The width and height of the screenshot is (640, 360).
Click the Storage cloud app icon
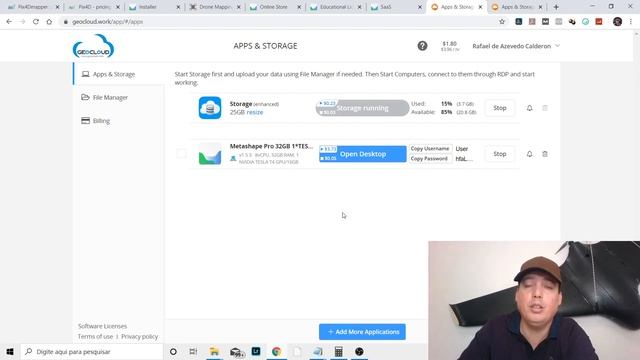click(210, 108)
